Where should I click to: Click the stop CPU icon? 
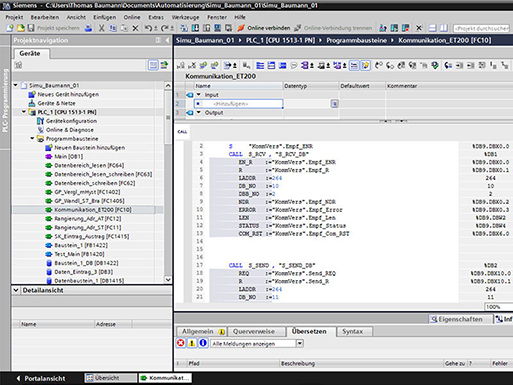click(405, 28)
